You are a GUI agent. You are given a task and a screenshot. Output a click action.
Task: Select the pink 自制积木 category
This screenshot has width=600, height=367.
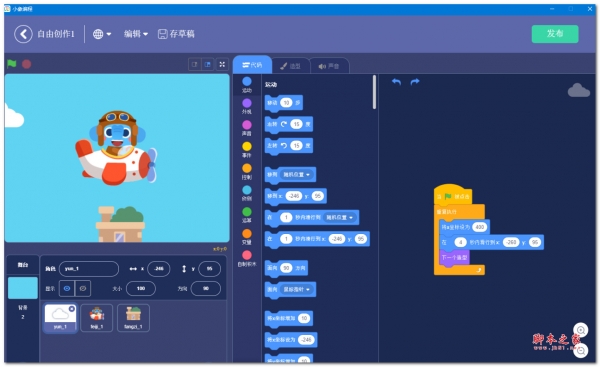click(247, 259)
